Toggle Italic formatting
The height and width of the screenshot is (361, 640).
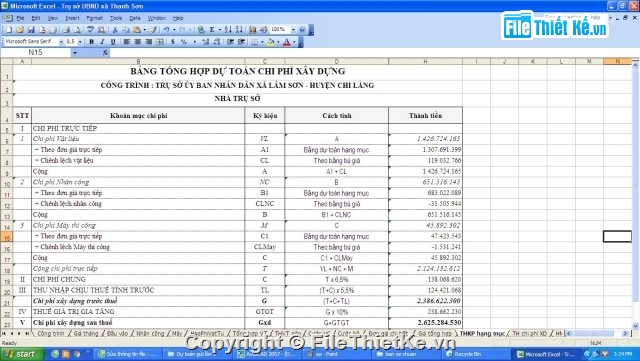[x=102, y=42]
